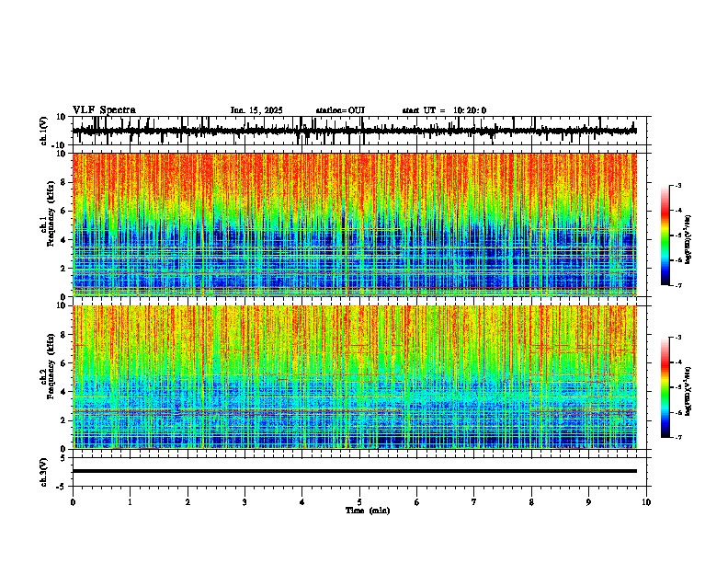The height and width of the screenshot is (563, 728).
Task: Click the "6" time axis tick label
Action: coord(416,502)
